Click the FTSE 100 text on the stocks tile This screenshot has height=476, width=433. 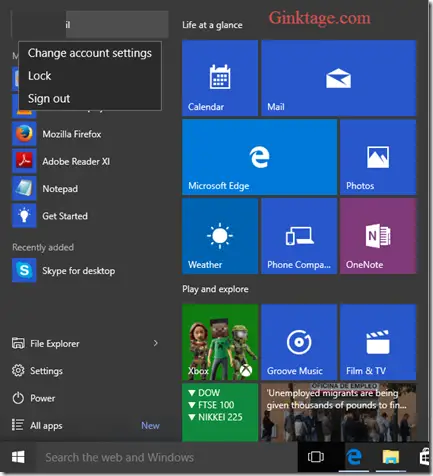tap(216, 405)
